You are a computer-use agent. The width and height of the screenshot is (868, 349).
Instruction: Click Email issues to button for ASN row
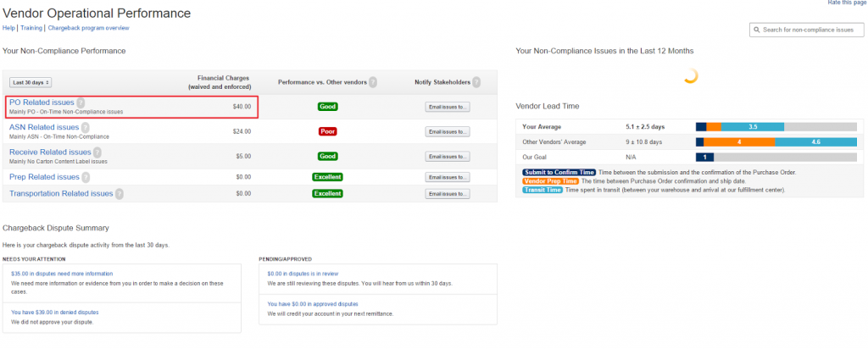(x=448, y=131)
